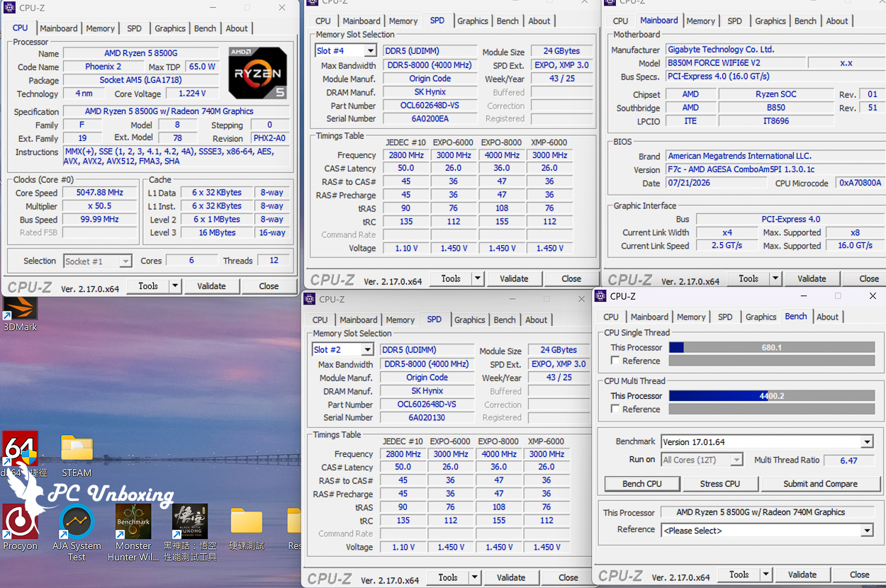Select the Memory tab in the Mainboard window
This screenshot has width=886, height=588.
coord(701,21)
